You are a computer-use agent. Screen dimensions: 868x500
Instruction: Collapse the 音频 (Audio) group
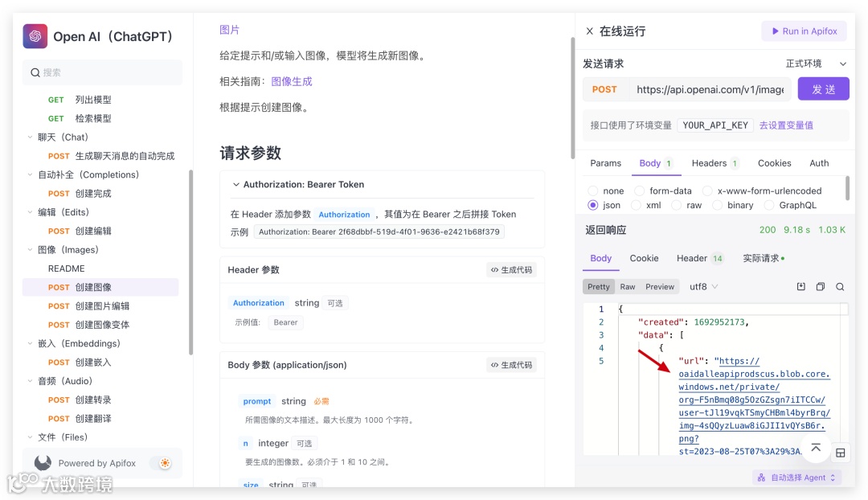[30, 381]
